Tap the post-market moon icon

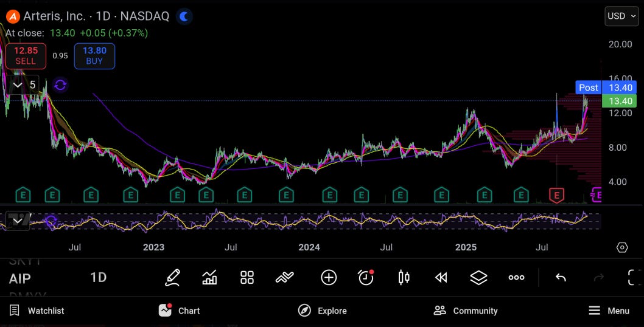click(184, 16)
